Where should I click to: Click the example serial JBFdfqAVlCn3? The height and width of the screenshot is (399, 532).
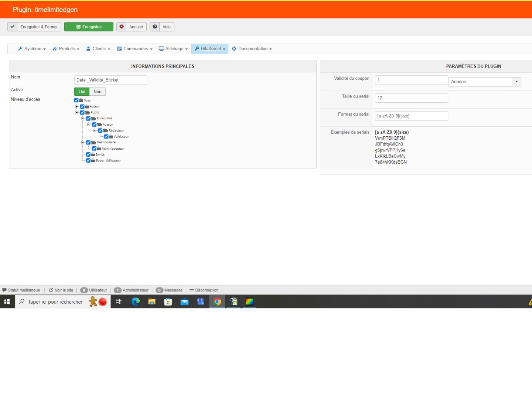pos(389,144)
